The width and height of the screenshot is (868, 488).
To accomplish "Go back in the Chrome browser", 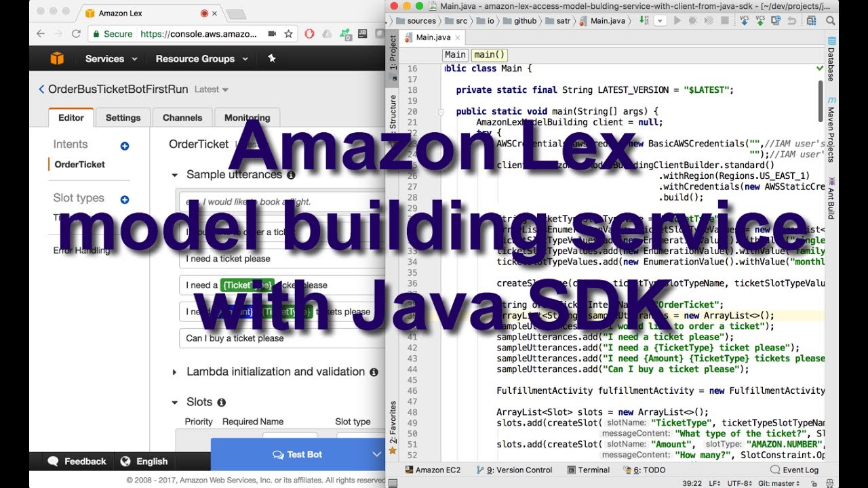I will pyautogui.click(x=41, y=33).
